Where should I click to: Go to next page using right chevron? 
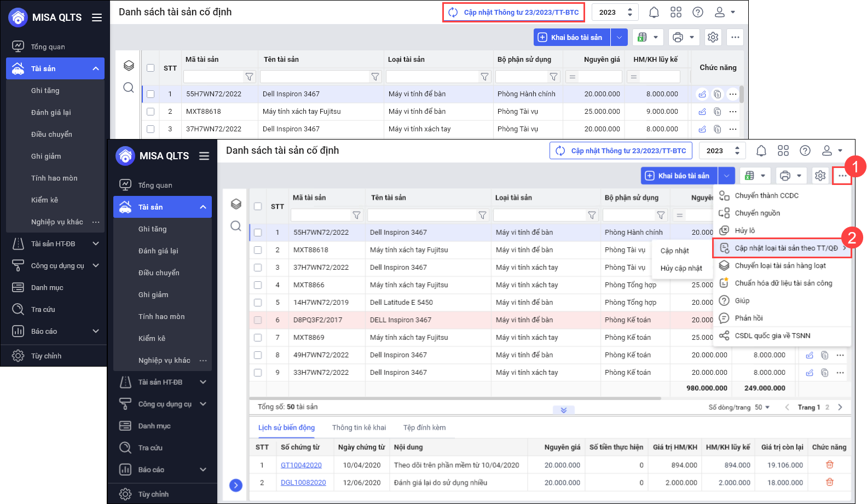tap(840, 407)
